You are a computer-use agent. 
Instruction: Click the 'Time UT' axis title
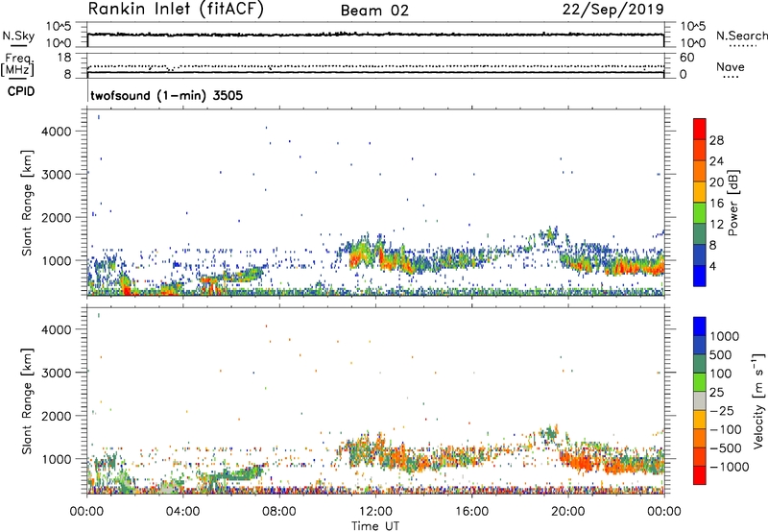375,526
